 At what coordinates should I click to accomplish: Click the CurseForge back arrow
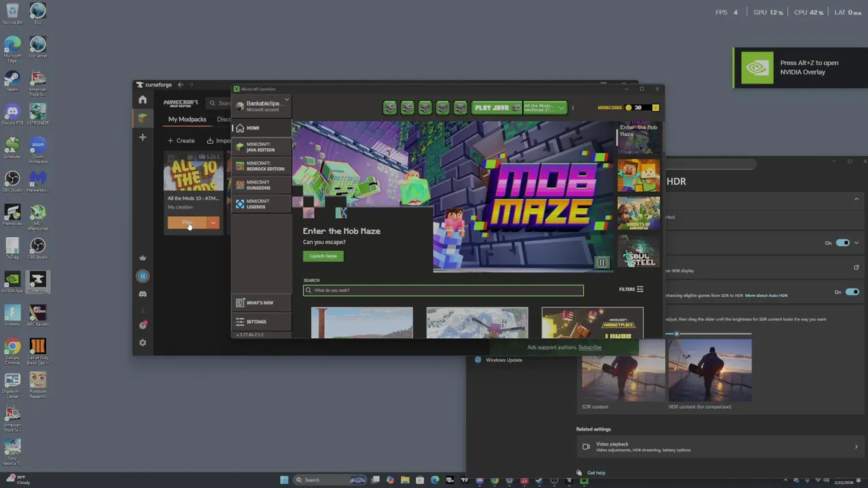click(x=180, y=85)
